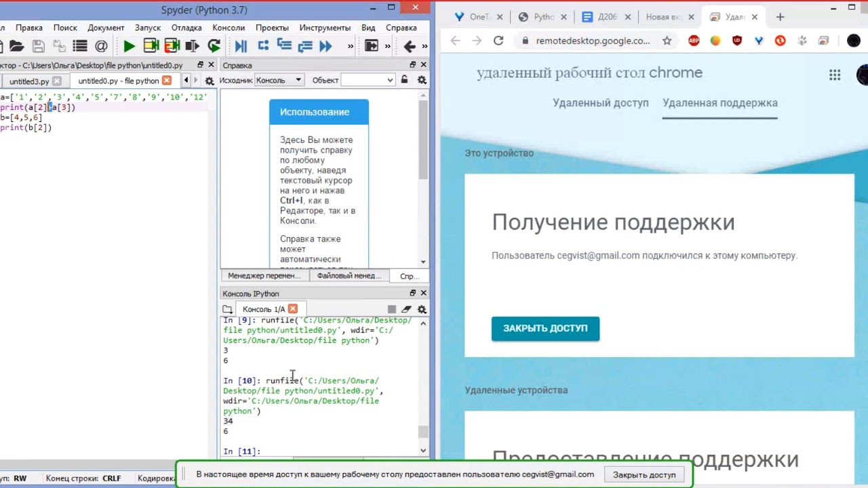
Task: Open the Отладка menu
Action: click(186, 28)
